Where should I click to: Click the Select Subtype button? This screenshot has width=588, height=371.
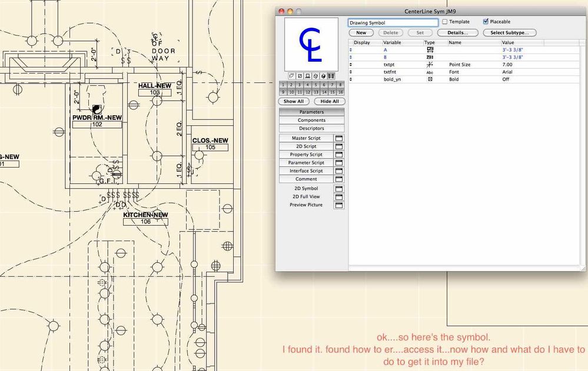[510, 32]
